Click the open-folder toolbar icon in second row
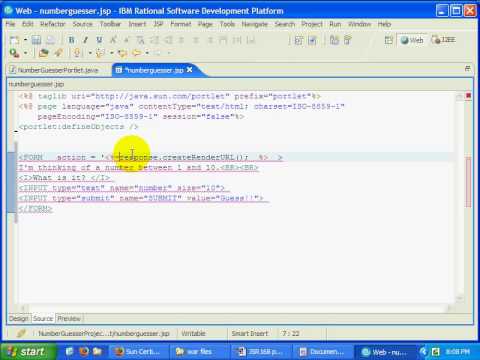 click(43, 53)
